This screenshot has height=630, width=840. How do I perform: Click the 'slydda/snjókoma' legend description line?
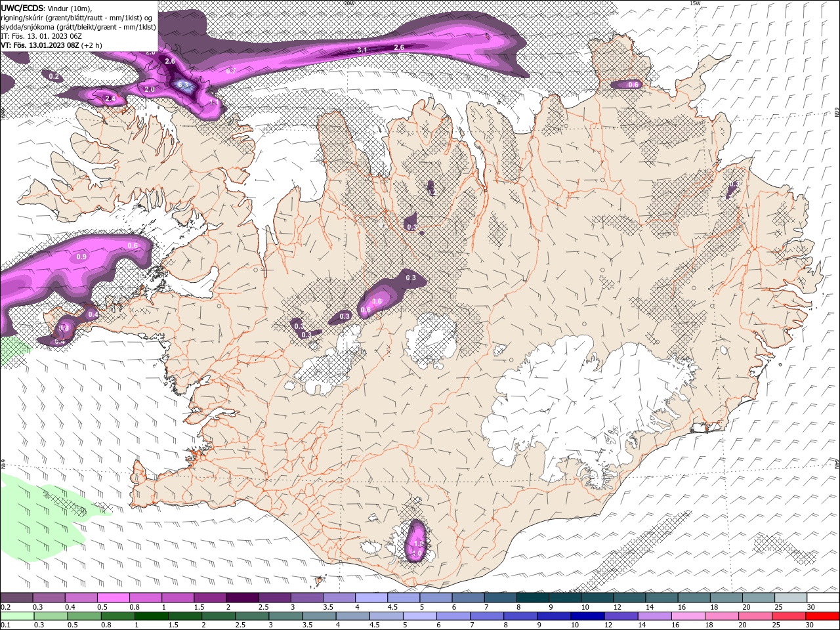(78, 27)
